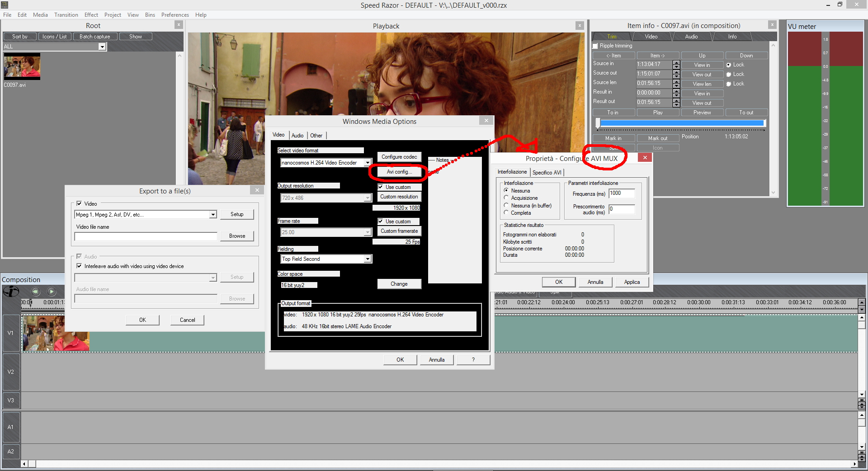Toggle Use custom checkbox for frame rate
The width and height of the screenshot is (868, 471).
pyautogui.click(x=381, y=221)
